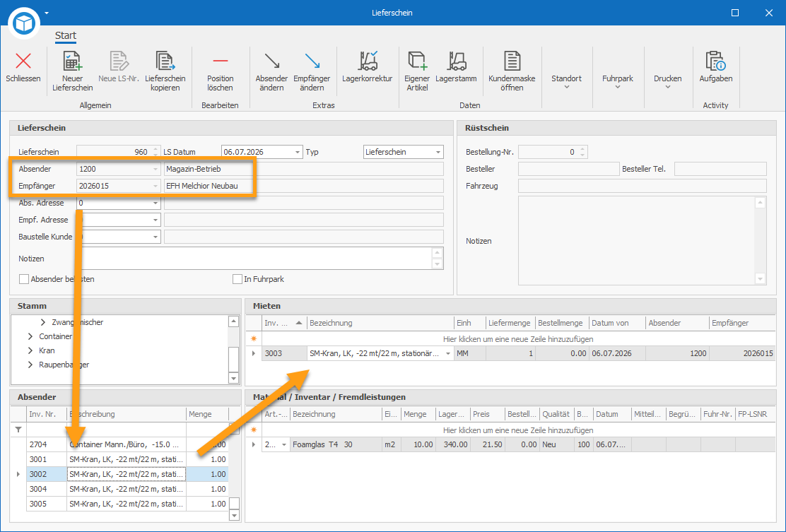
Task: Click Position löschen icon
Action: [x=220, y=61]
